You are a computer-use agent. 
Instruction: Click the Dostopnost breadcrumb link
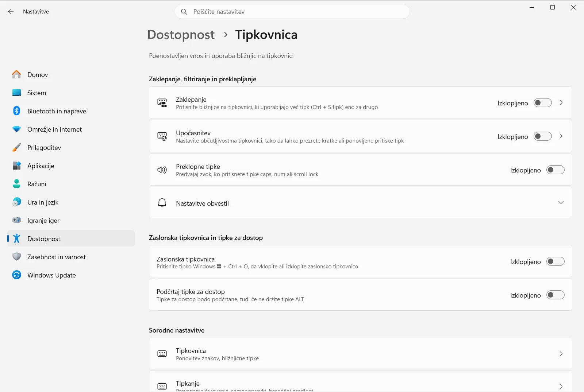coord(181,35)
